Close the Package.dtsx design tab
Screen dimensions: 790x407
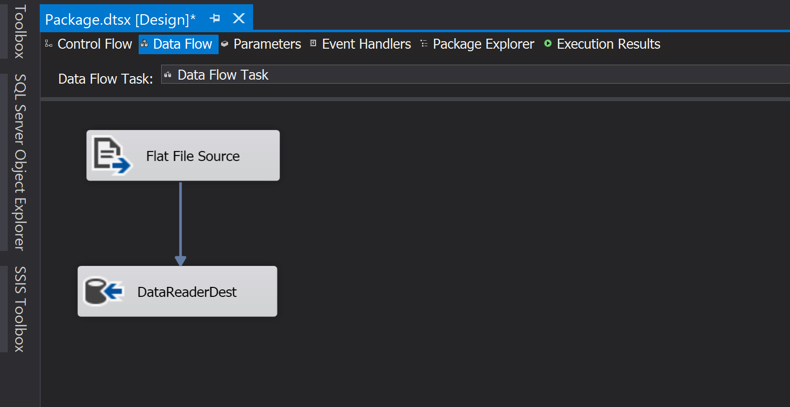tap(239, 18)
